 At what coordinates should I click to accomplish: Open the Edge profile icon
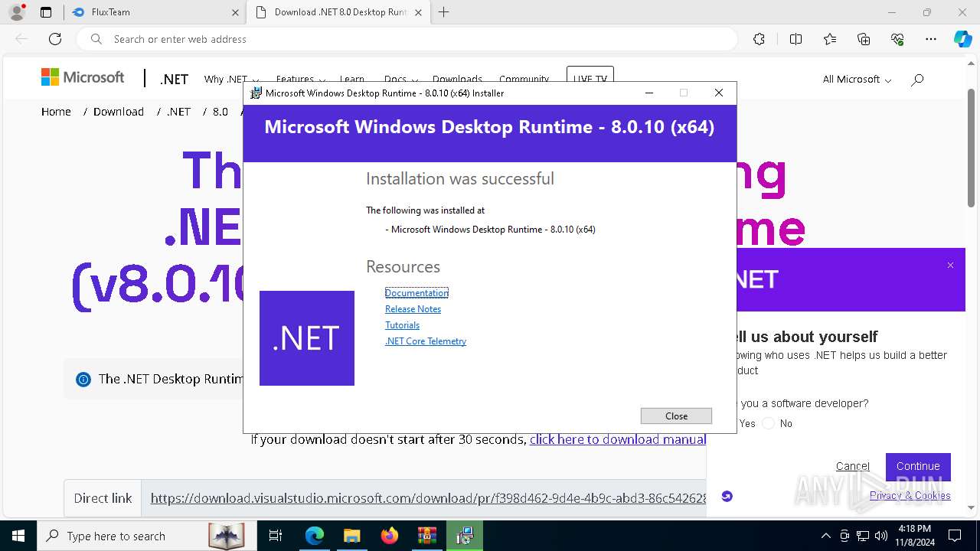click(16, 12)
